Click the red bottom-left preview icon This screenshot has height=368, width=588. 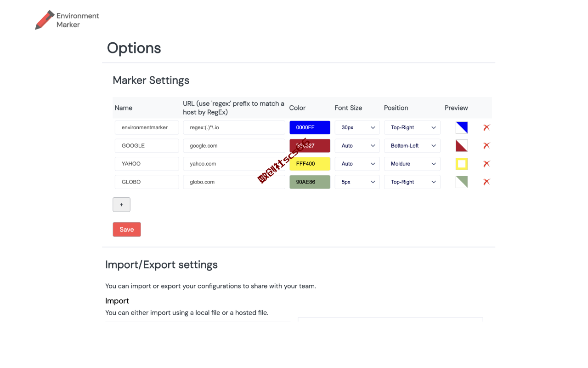point(462,145)
